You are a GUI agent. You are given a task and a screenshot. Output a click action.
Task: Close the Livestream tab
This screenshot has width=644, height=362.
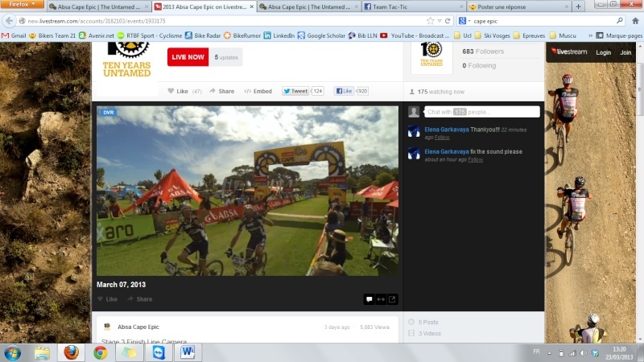252,6
